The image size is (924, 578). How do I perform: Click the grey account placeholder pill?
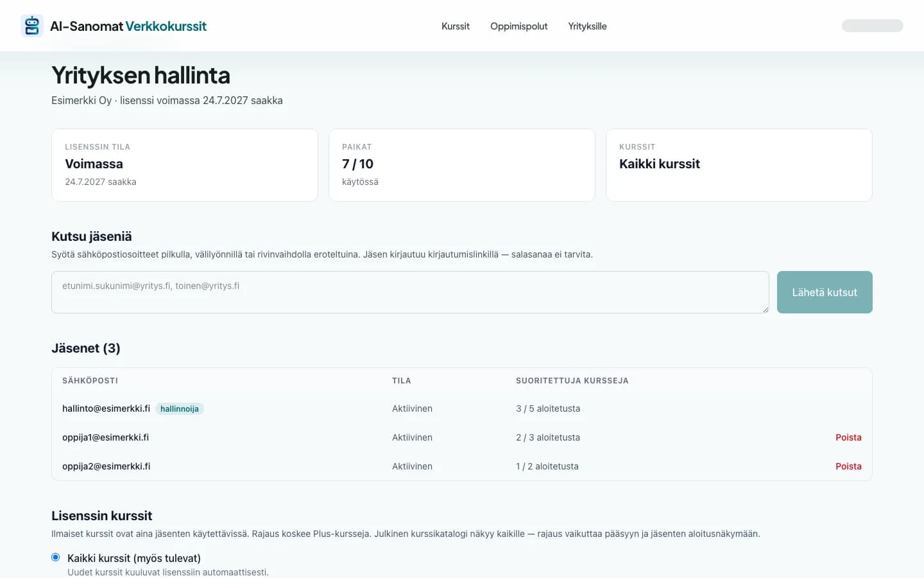pyautogui.click(x=872, y=26)
